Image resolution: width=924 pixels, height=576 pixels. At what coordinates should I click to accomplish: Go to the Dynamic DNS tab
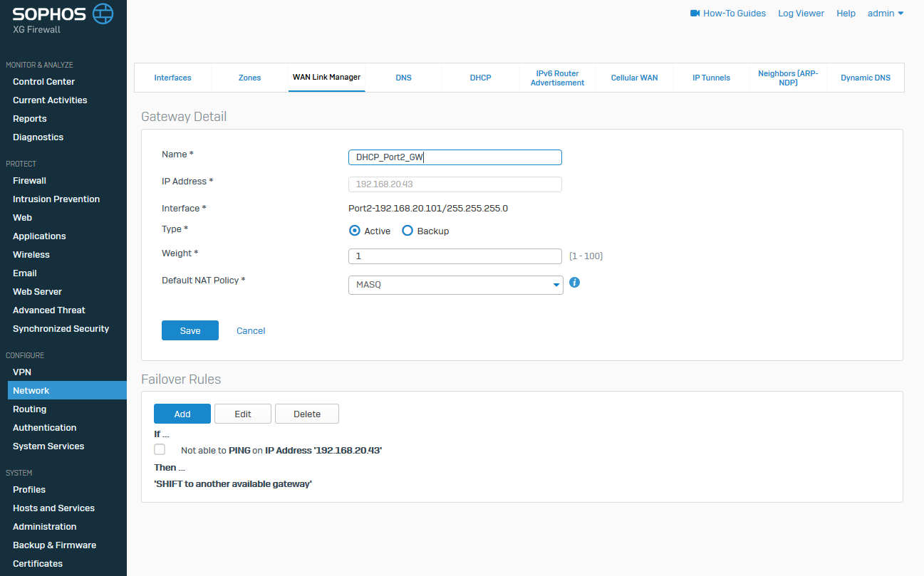(865, 78)
